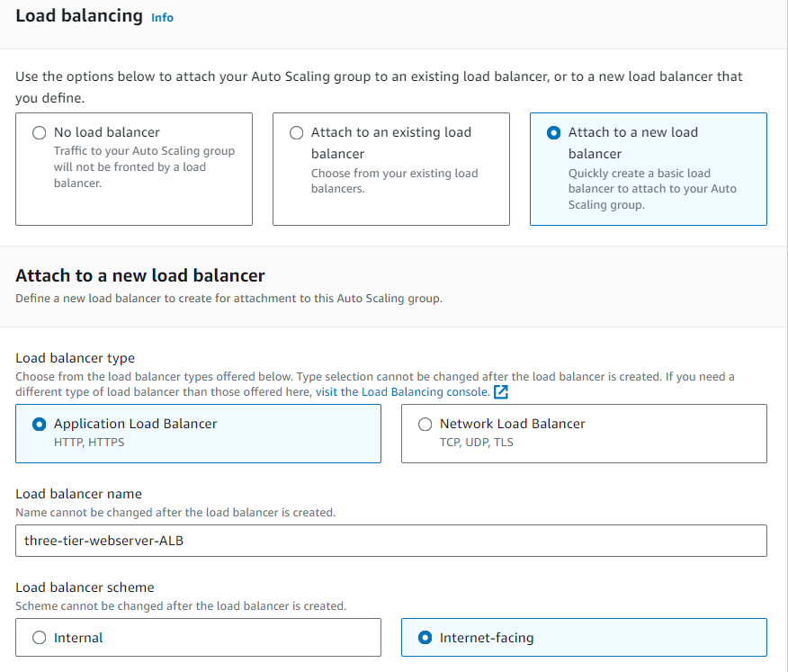The image size is (788, 672).
Task: Click the HTTP, HTTPS protocol subtitle
Action: point(89,443)
